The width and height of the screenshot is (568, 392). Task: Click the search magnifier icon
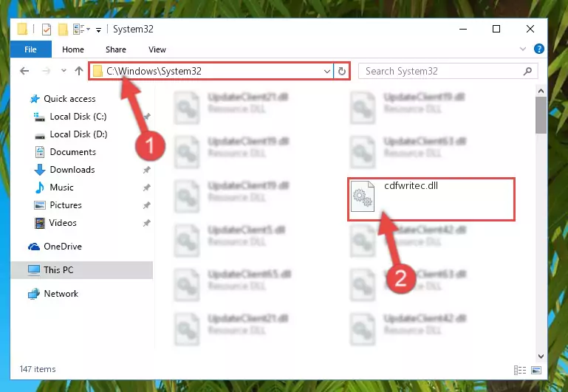[527, 72]
